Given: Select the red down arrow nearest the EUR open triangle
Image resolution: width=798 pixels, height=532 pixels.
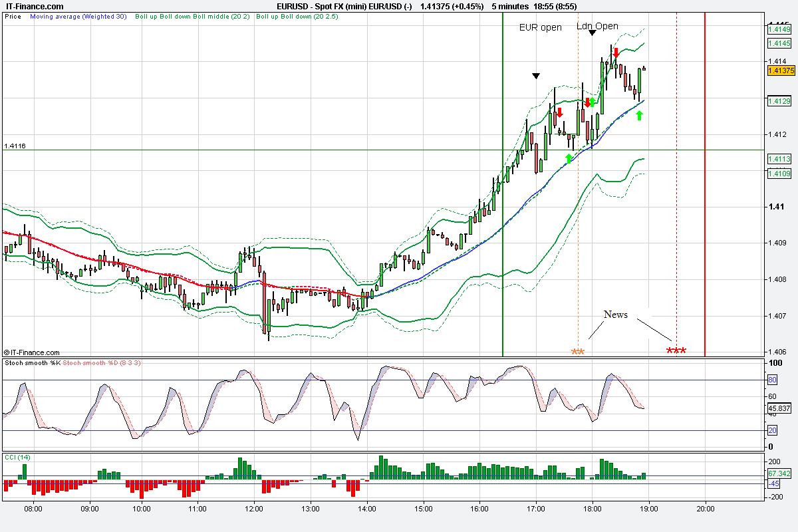Looking at the screenshot, I should pos(560,113).
